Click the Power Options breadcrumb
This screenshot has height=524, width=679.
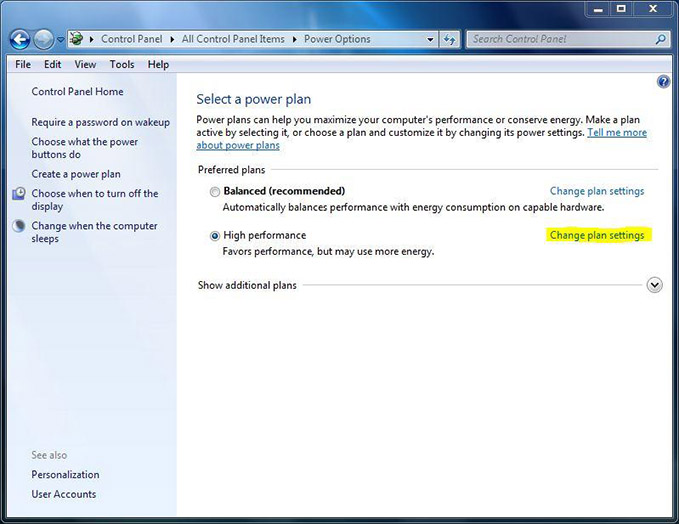[337, 39]
